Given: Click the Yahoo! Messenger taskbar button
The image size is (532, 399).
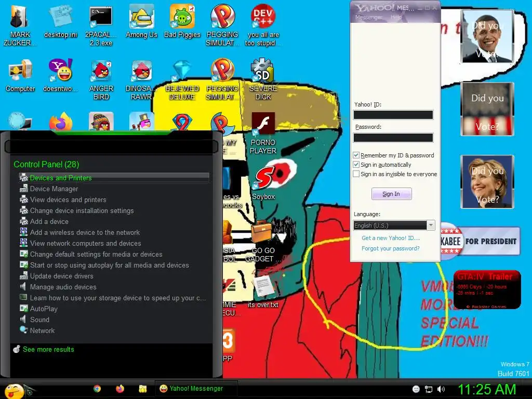Looking at the screenshot, I should [196, 389].
